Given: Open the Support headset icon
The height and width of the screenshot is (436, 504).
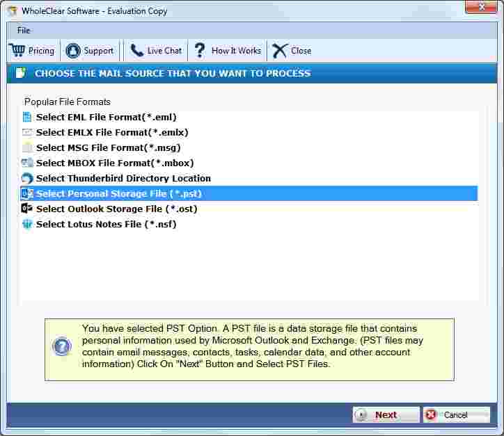Looking at the screenshot, I should tap(73, 51).
